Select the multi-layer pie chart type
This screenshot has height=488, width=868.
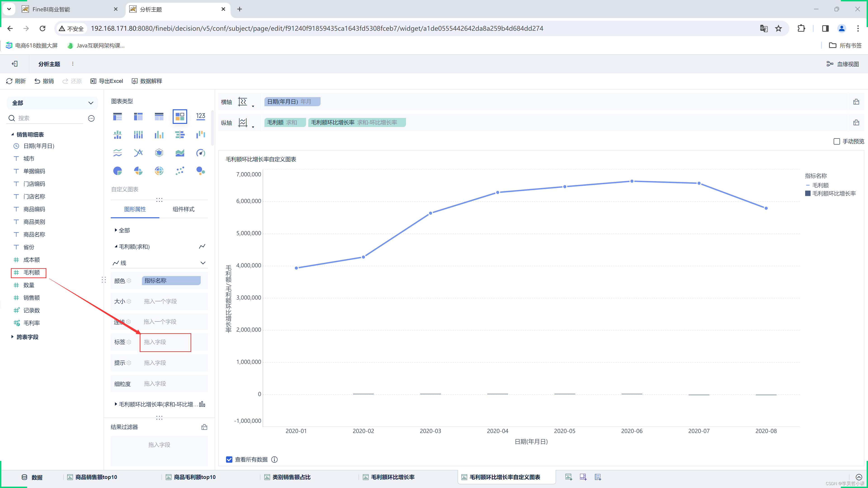click(x=159, y=171)
